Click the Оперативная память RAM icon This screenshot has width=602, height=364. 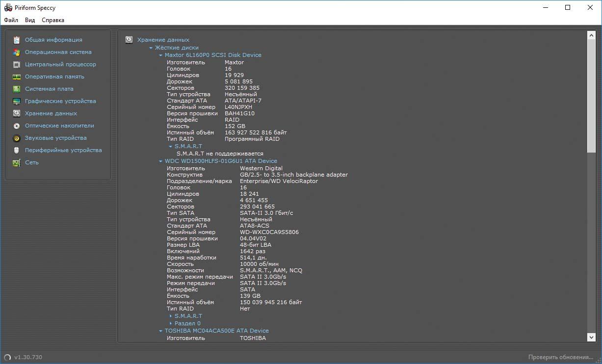click(17, 77)
